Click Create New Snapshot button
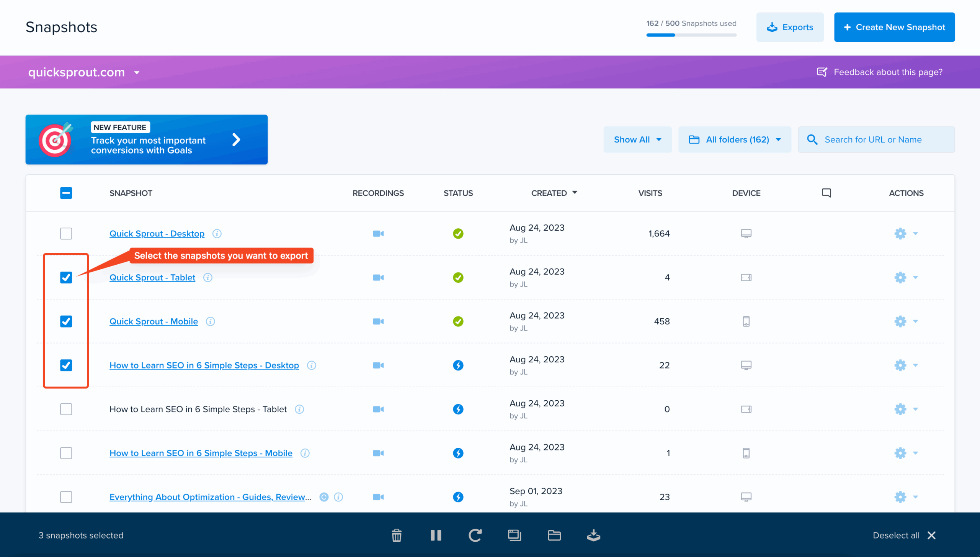This screenshot has height=557, width=980. click(x=894, y=27)
